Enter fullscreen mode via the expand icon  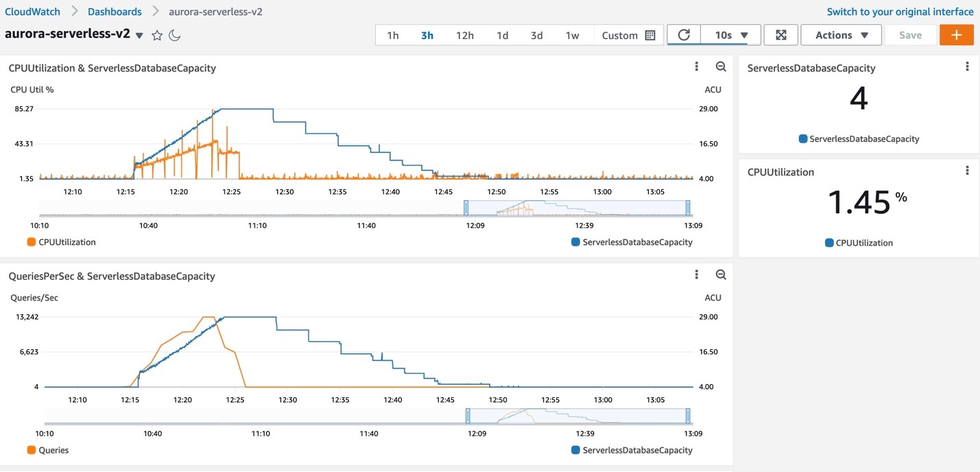(x=780, y=34)
